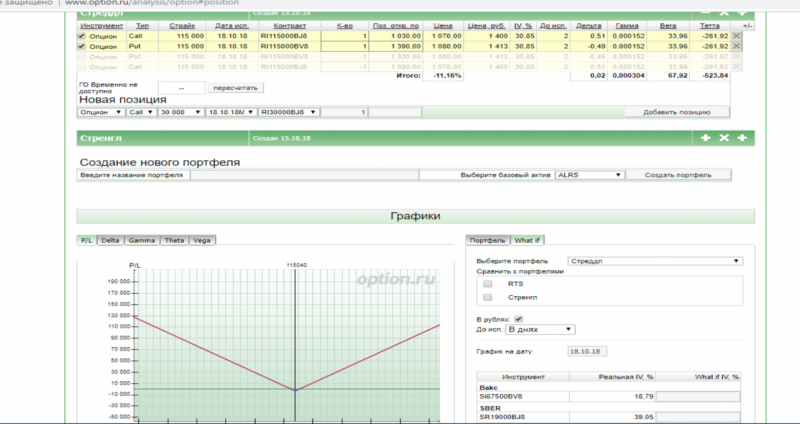Enable the greyed-out Call row checkbox
800x424 pixels.
pyautogui.click(x=82, y=67)
